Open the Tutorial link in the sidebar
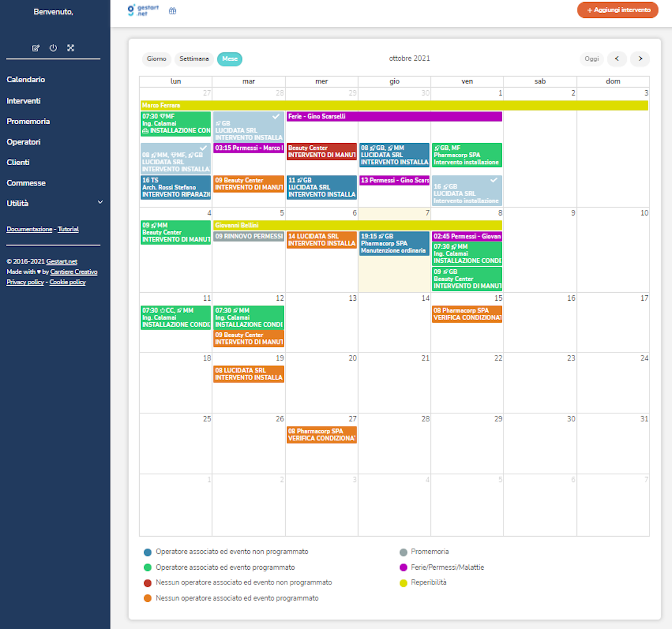This screenshot has width=672, height=629. (x=68, y=229)
